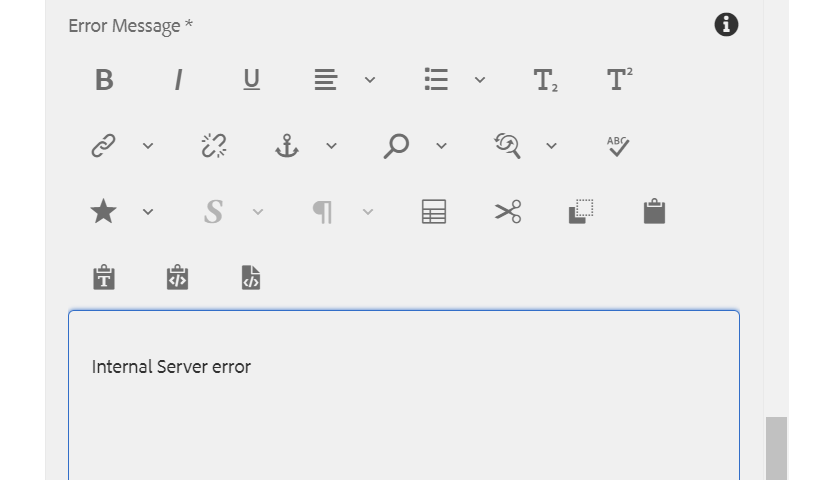Apply Italic formatting
The width and height of the screenshot is (829, 480).
coord(178,80)
